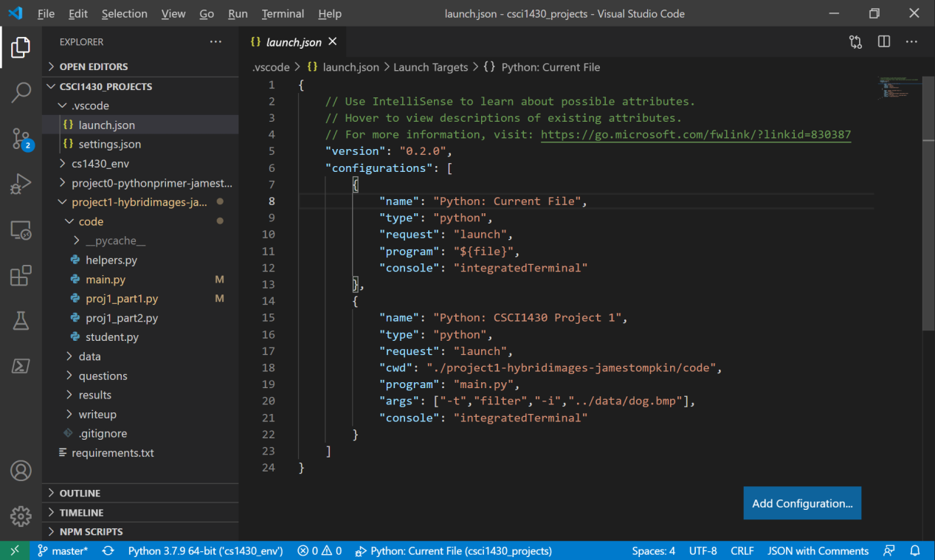The height and width of the screenshot is (560, 935).
Task: Expand the OUTLINE panel section
Action: click(x=80, y=493)
